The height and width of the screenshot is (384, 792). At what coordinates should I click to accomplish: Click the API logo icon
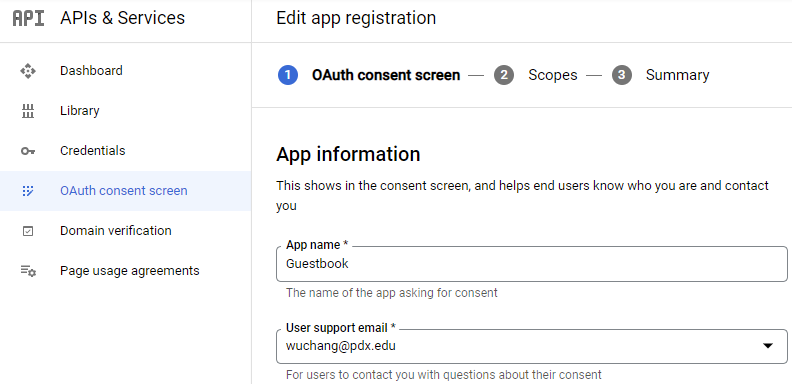[28, 18]
